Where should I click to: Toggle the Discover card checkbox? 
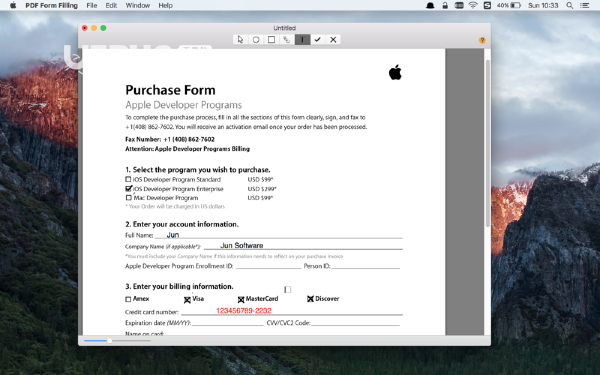pos(310,299)
